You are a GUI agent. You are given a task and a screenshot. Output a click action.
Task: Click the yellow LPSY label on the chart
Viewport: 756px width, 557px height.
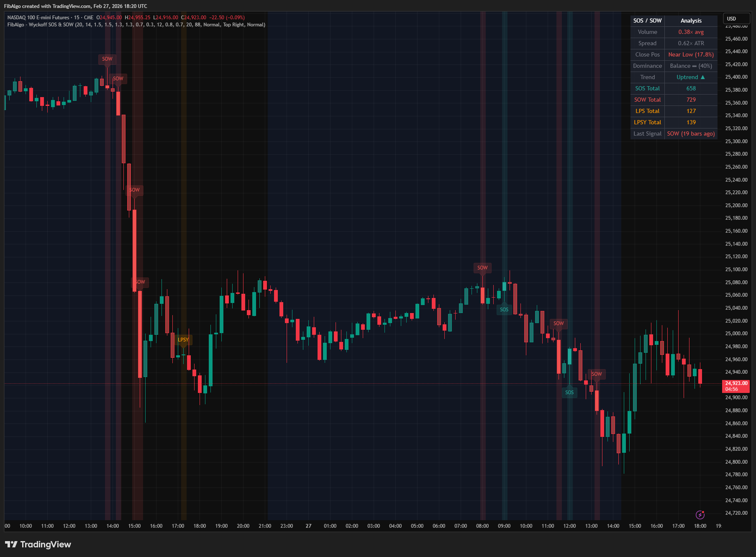tap(183, 340)
